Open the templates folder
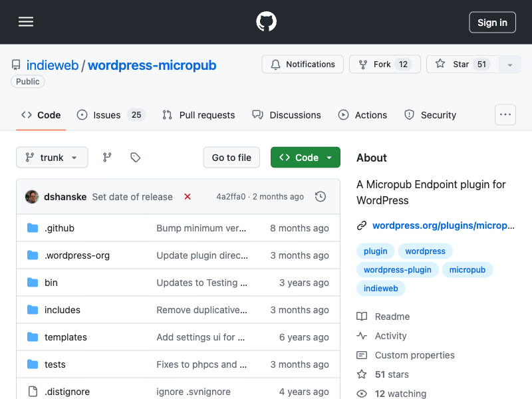The height and width of the screenshot is (399, 532). (x=66, y=337)
